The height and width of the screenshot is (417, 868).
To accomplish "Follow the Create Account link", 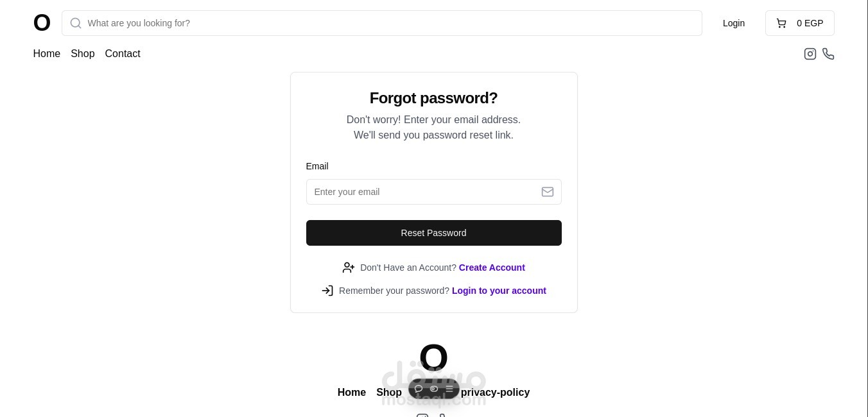I will 492,268.
